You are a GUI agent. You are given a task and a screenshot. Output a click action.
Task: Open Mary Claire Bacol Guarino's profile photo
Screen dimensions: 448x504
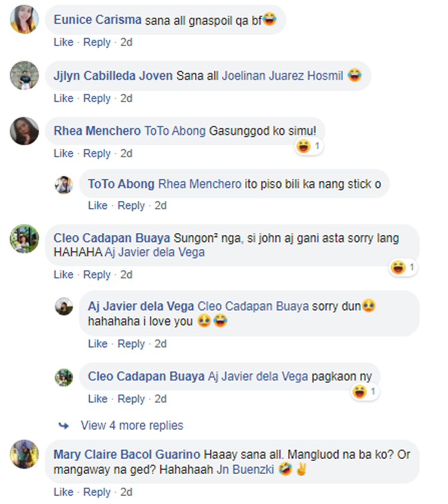coord(24,454)
